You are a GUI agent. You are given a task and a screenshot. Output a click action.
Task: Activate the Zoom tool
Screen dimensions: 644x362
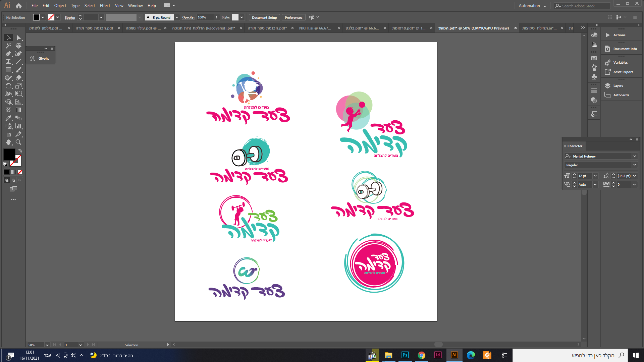click(x=18, y=142)
